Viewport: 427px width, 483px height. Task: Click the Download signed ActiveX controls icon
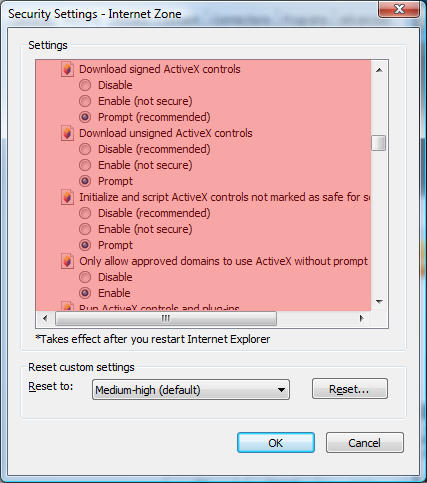click(67, 69)
